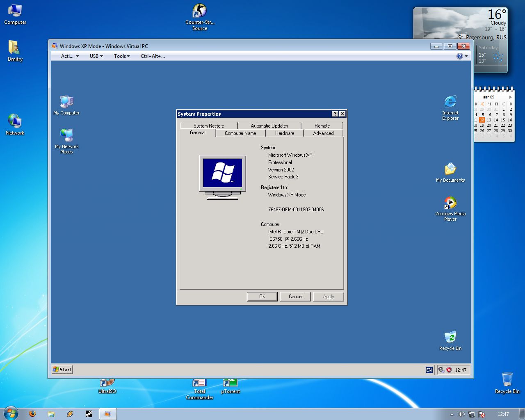Expand the USB dropdown menu
Viewport: 525px width, 420px height.
[96, 56]
